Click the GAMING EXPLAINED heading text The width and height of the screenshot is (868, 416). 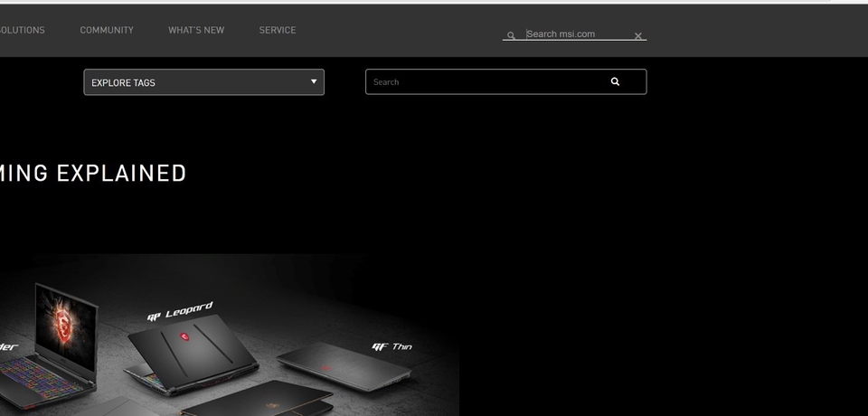[x=93, y=174]
